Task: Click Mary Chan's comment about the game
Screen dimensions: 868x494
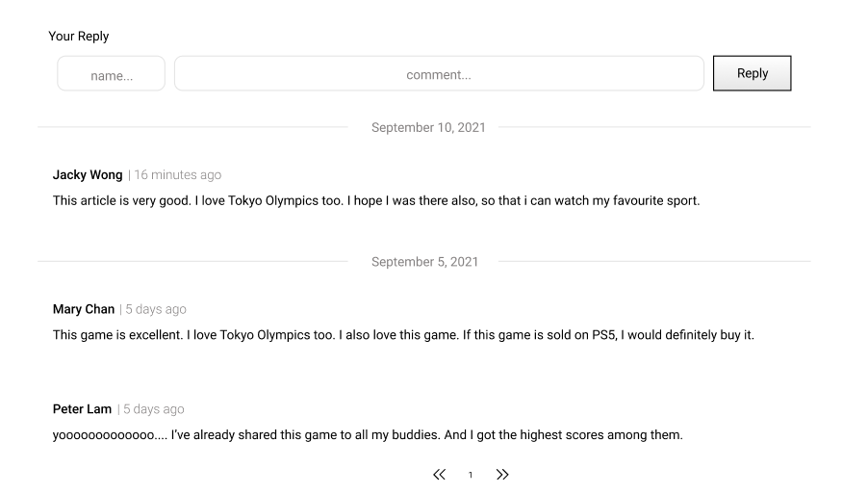Action: [x=402, y=335]
